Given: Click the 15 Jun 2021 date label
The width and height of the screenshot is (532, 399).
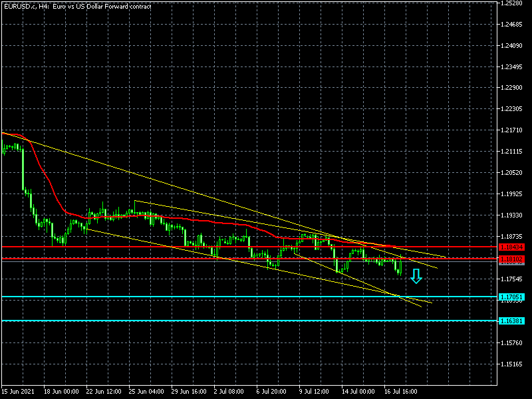Looking at the screenshot, I should tap(18, 392).
